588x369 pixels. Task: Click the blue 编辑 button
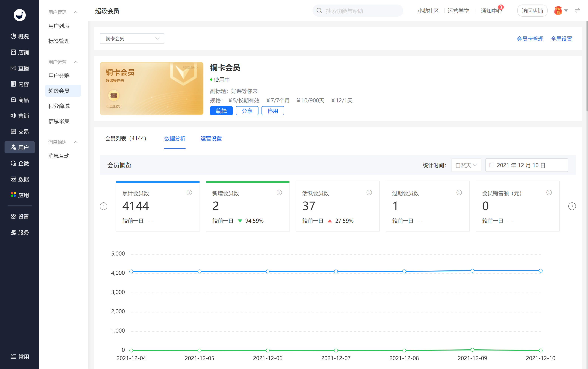(221, 111)
